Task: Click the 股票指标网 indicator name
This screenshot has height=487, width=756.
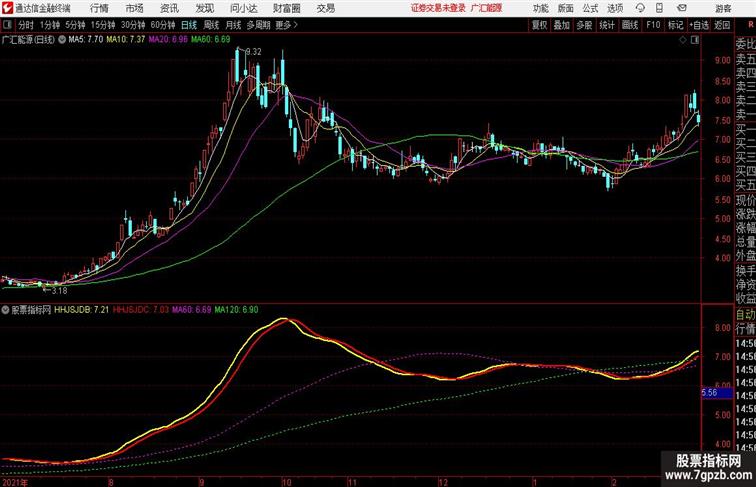Action: (x=31, y=310)
